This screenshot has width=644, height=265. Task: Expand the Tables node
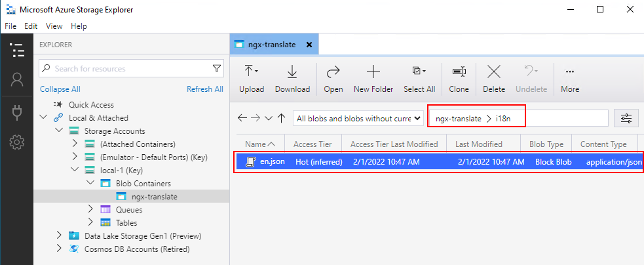pyautogui.click(x=91, y=222)
